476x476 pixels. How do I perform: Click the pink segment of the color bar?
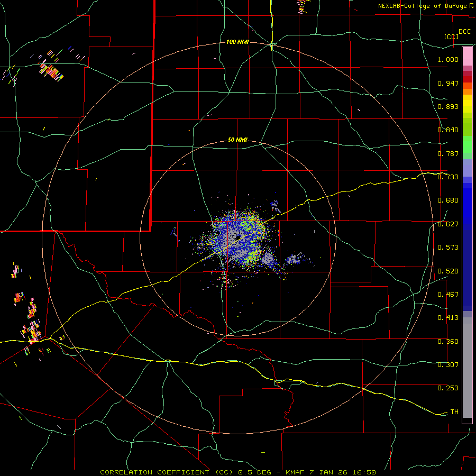click(467, 57)
